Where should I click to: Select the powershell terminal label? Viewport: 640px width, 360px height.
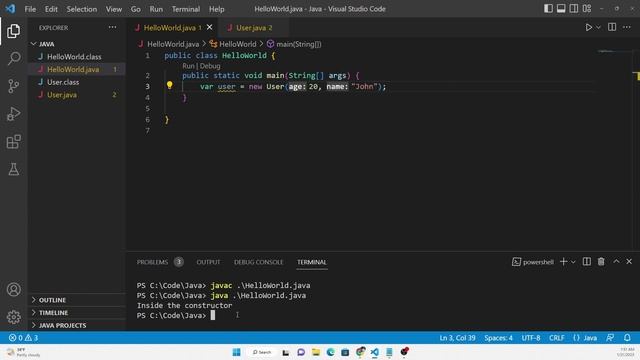pyautogui.click(x=533, y=262)
